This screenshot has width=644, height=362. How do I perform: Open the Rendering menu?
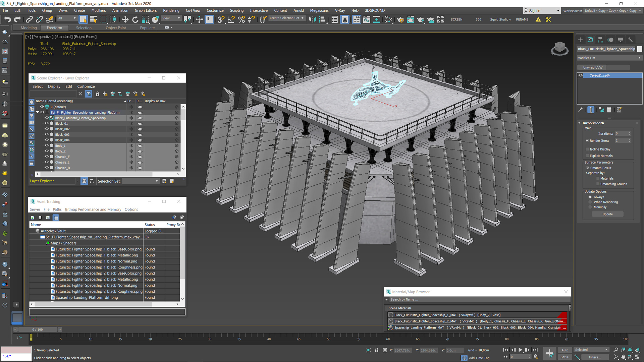(171, 10)
